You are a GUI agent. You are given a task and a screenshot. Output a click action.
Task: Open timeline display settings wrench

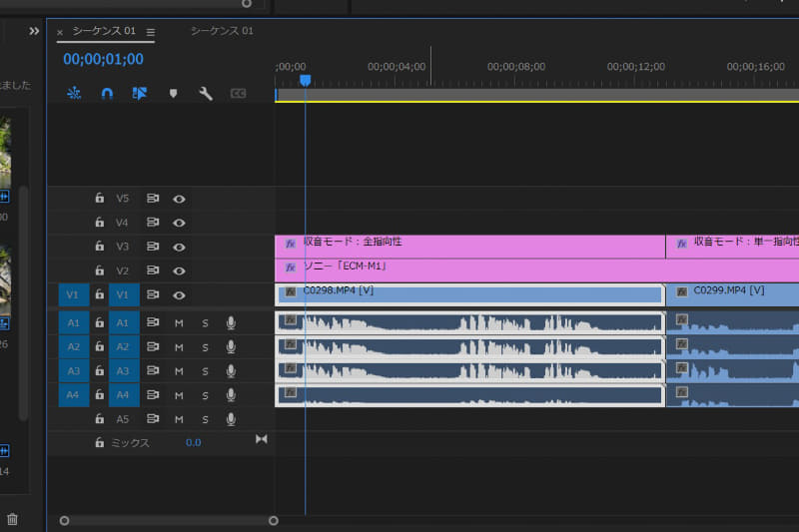(206, 93)
